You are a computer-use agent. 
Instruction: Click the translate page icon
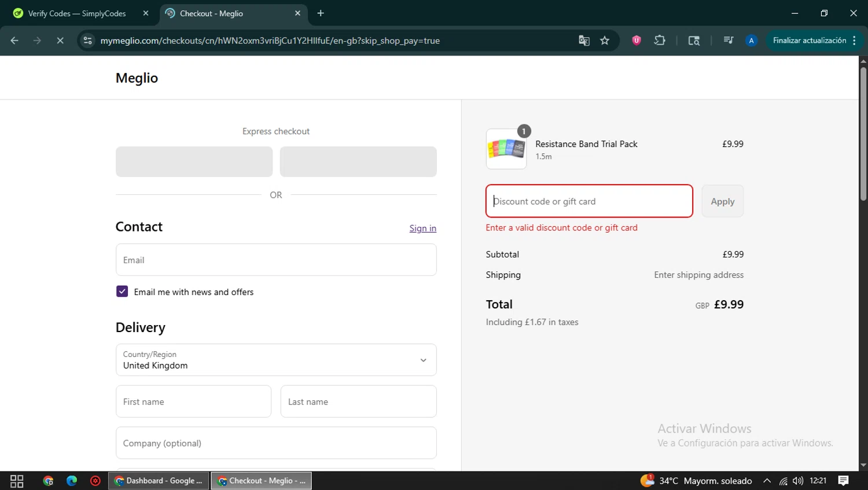(584, 40)
